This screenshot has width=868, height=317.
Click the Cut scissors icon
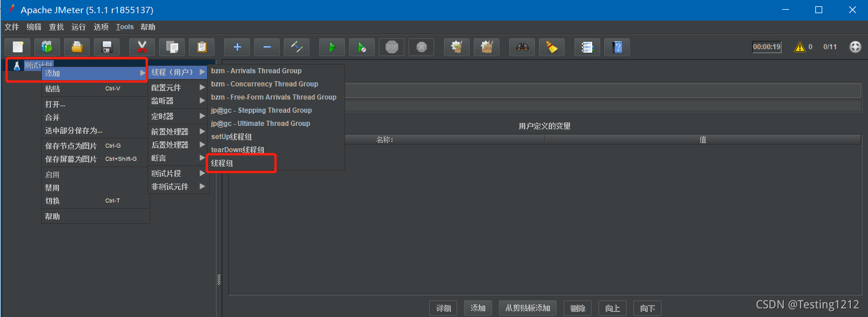point(142,47)
